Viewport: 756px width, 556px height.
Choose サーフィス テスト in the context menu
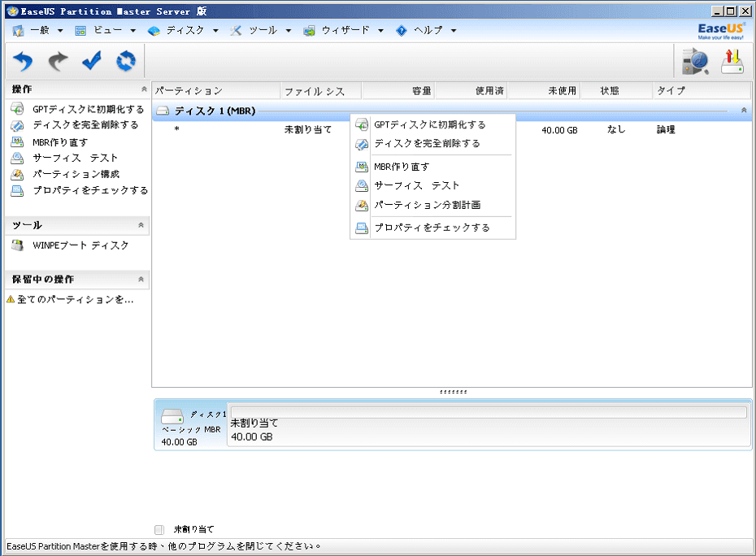tap(416, 185)
